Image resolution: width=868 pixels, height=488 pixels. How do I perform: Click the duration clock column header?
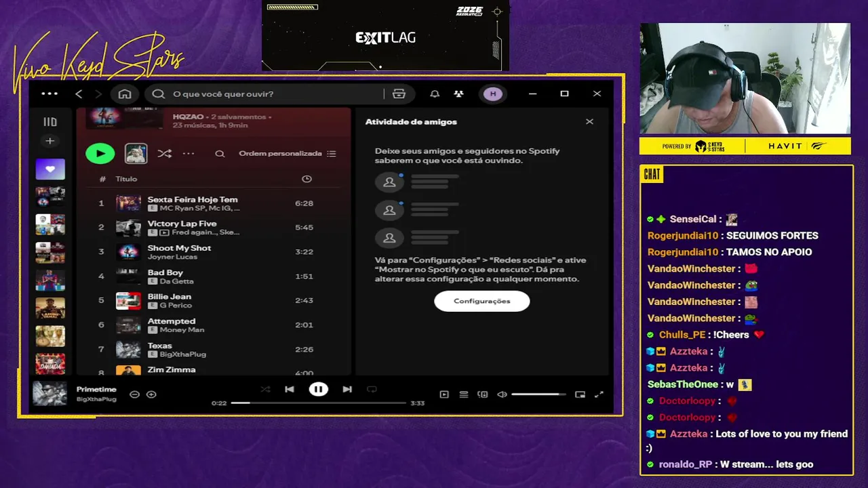pyautogui.click(x=307, y=179)
